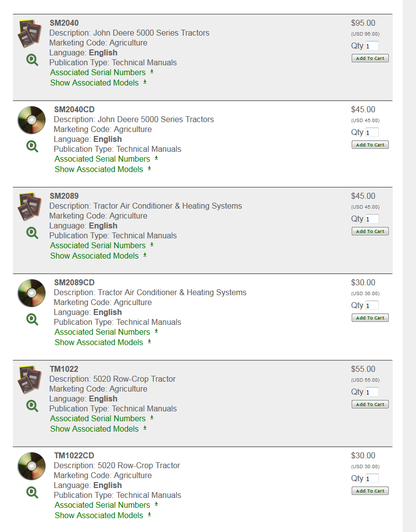Click the Qty field for SM2040CD
Image resolution: width=416 pixels, height=532 pixels.
pyautogui.click(x=372, y=133)
